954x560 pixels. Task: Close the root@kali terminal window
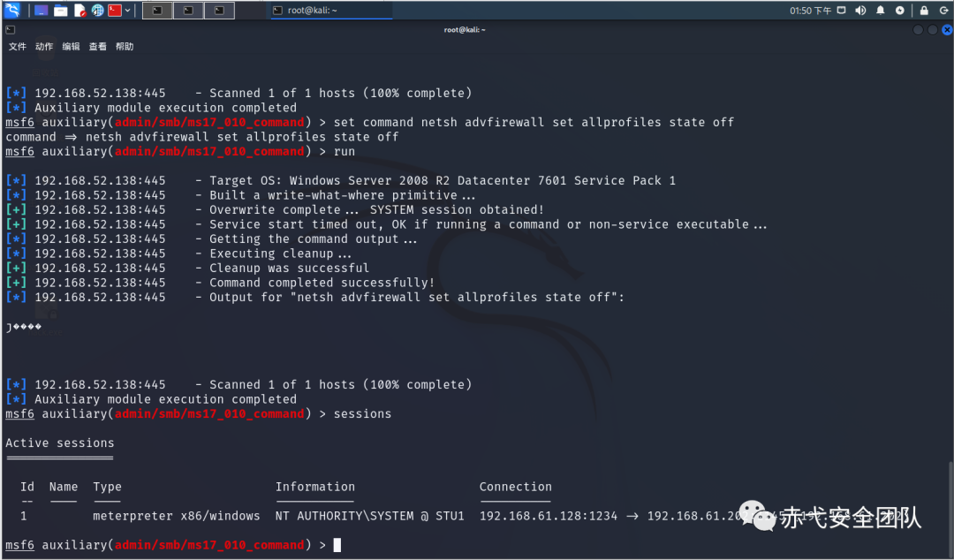pos(947,30)
